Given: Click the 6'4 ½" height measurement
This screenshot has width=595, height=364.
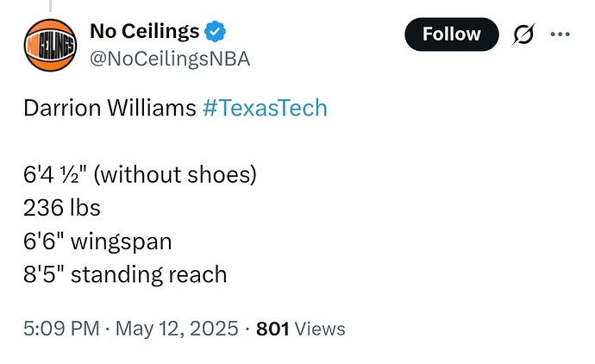Looking at the screenshot, I should click(53, 175).
